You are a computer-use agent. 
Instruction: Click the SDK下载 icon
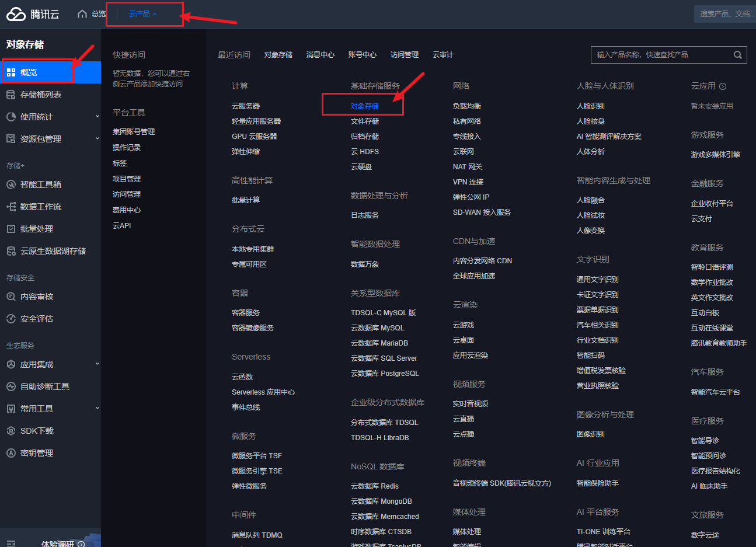point(11,431)
